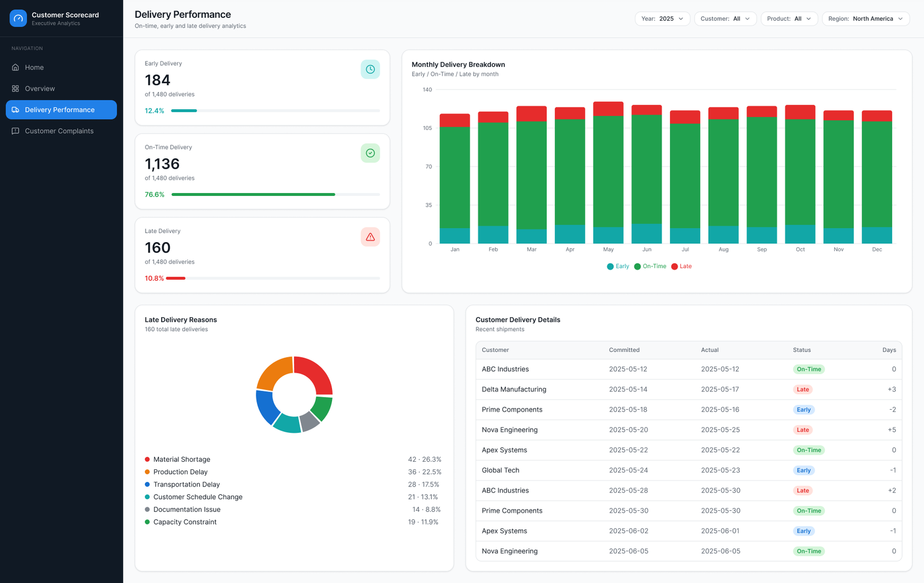
Task: Click the Customer Complaints chat icon
Action: [16, 131]
